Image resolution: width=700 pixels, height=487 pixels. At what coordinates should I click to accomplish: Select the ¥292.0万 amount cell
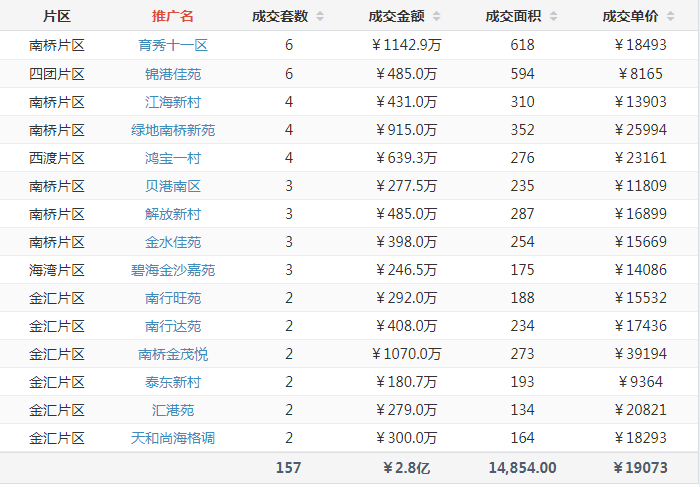click(406, 298)
